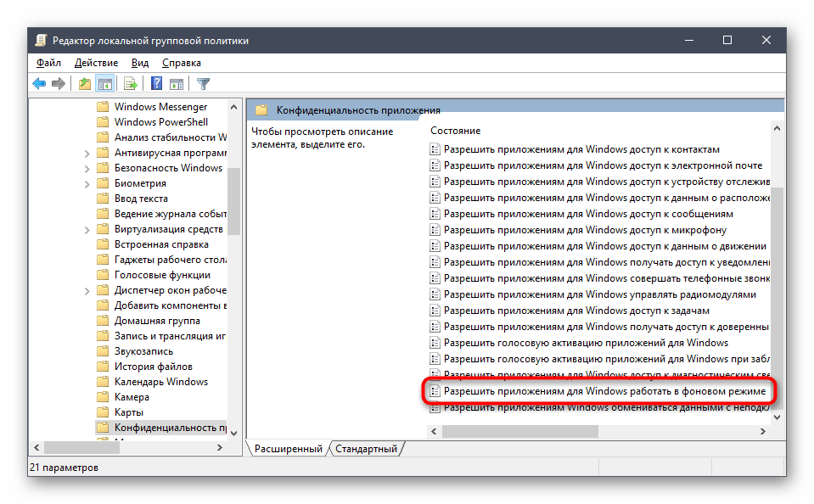
Task: Click the Back navigation arrow
Action: click(37, 83)
